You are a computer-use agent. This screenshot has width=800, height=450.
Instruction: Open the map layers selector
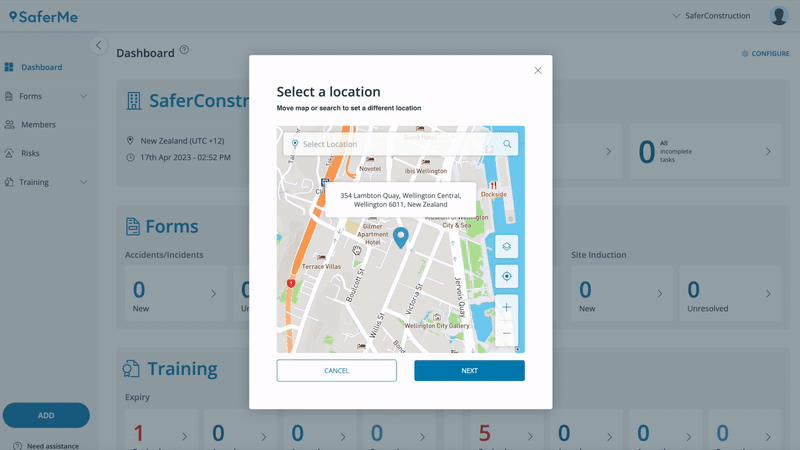pyautogui.click(x=506, y=246)
